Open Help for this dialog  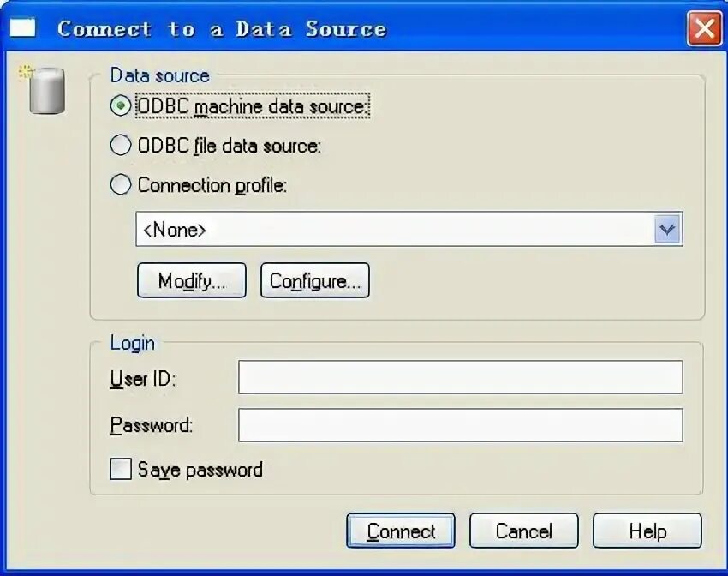(647, 531)
